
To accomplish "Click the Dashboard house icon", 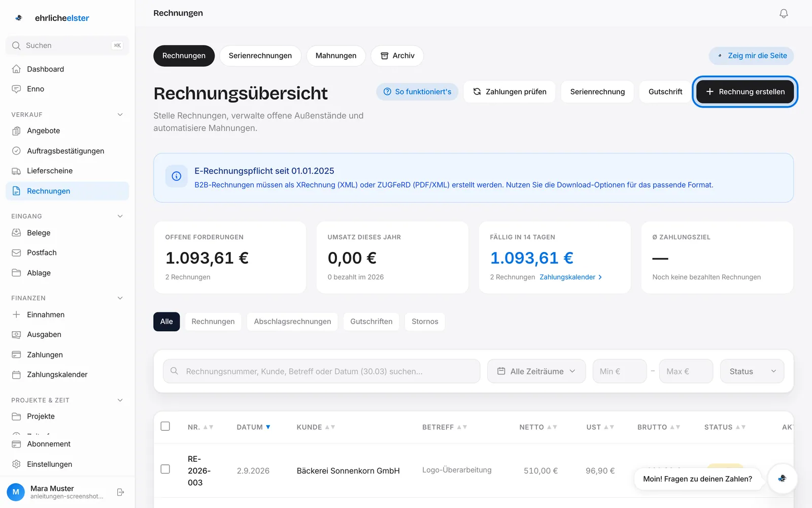I will coord(16,69).
